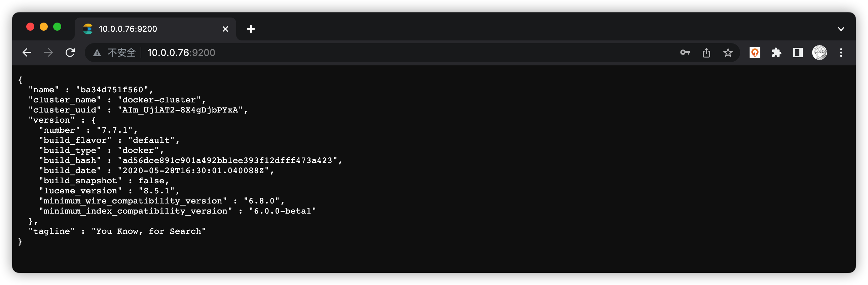Expand the tab search chevron
Viewport: 868px width, 285px height.
(x=841, y=29)
